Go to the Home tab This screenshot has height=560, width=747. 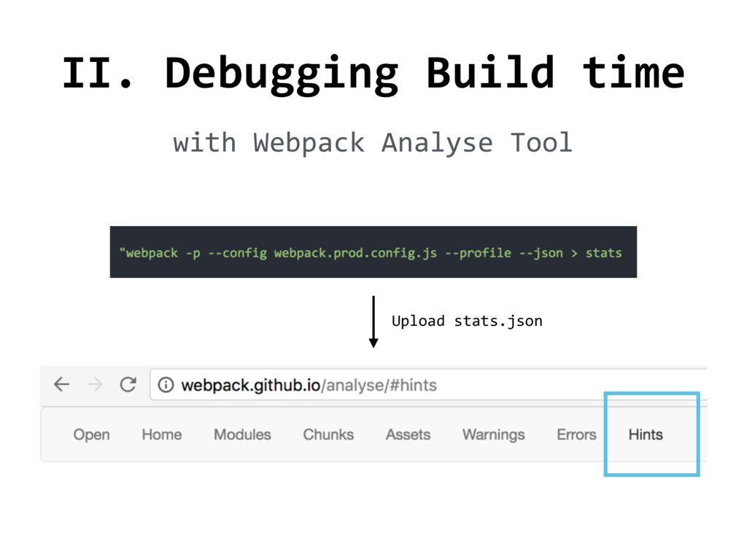point(161,435)
